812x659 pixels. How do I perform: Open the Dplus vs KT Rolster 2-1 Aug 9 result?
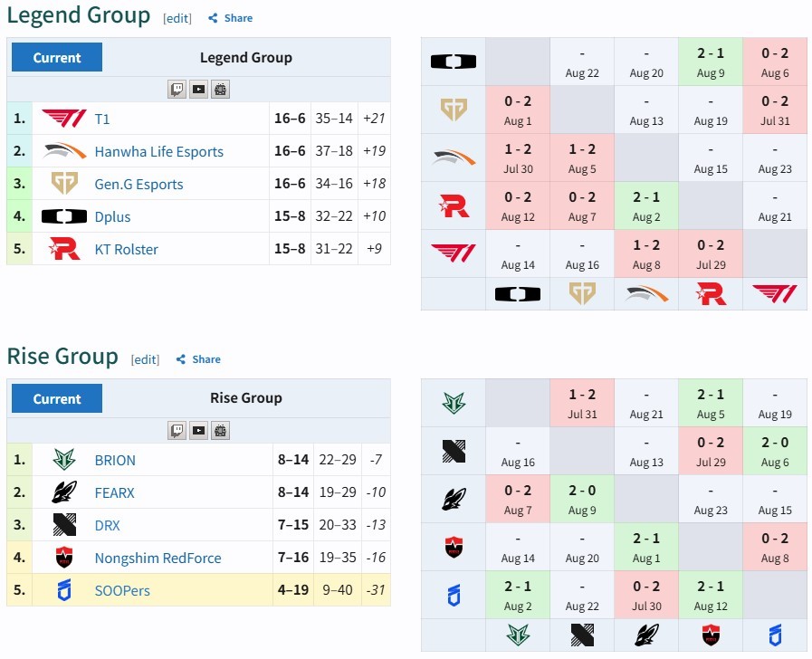click(711, 62)
